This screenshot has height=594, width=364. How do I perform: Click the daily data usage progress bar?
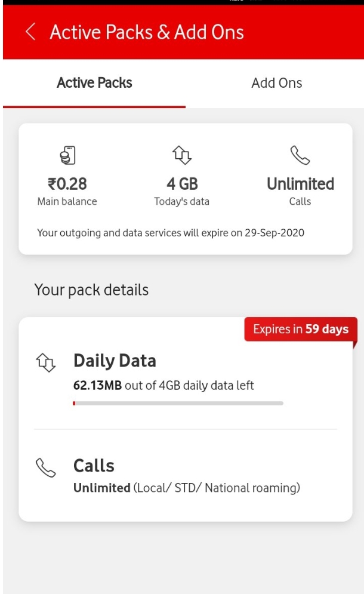click(178, 404)
